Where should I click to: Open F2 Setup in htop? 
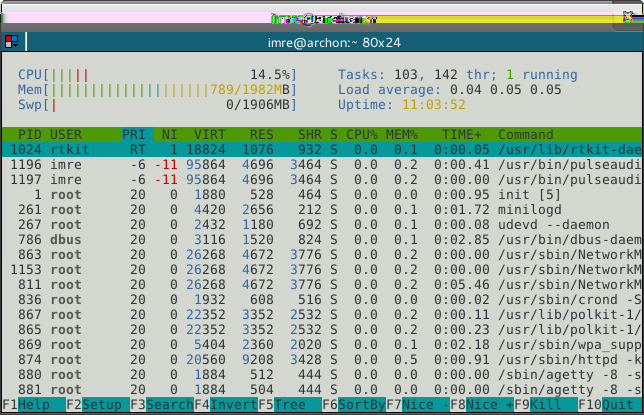[x=98, y=405]
